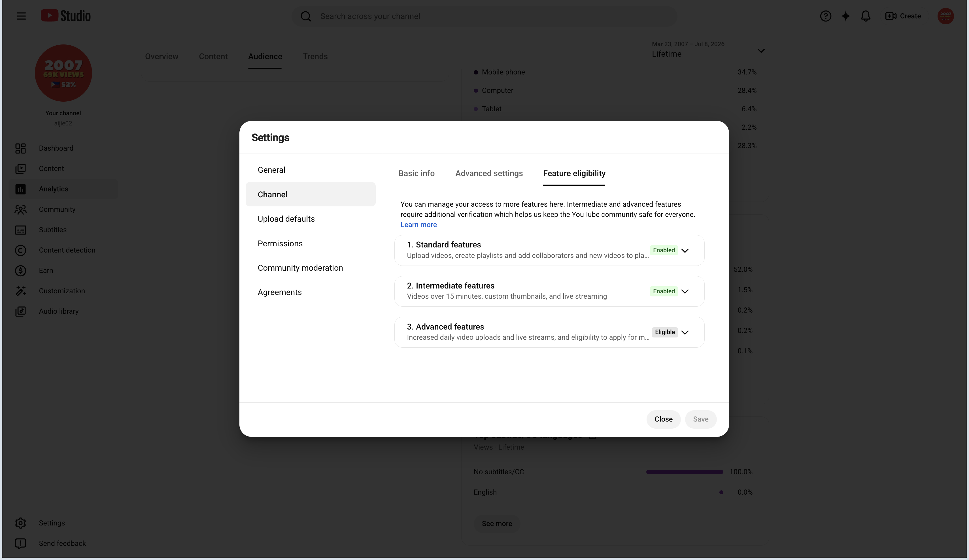
Task: Click the English subtitle language row
Action: click(x=613, y=492)
